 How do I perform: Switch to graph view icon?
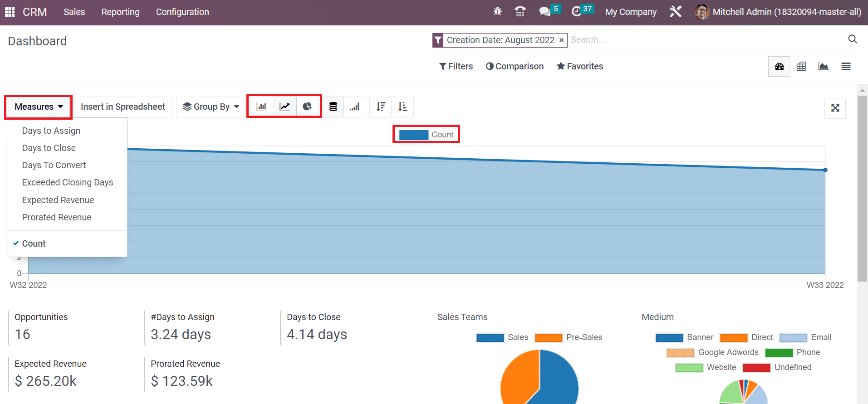coord(824,67)
